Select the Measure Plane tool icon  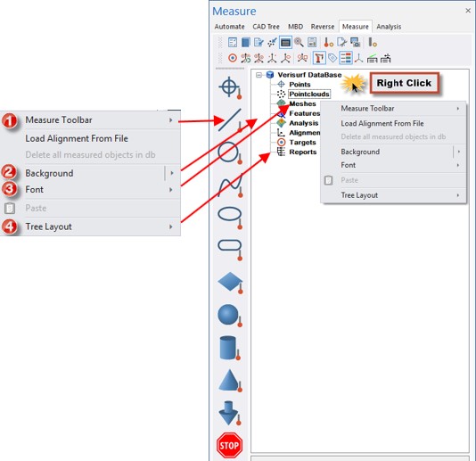tap(230, 283)
